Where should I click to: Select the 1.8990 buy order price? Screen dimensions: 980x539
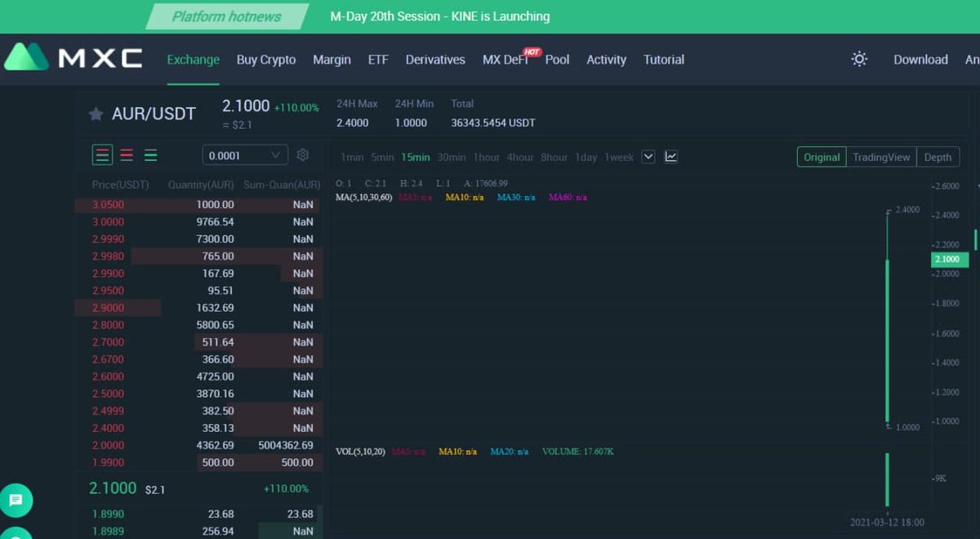click(x=108, y=514)
